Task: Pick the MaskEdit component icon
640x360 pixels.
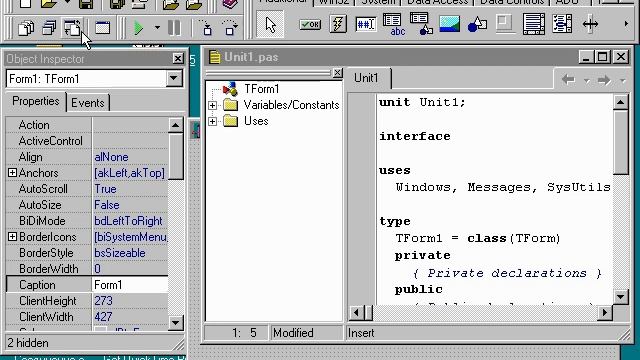Action: coord(366,24)
